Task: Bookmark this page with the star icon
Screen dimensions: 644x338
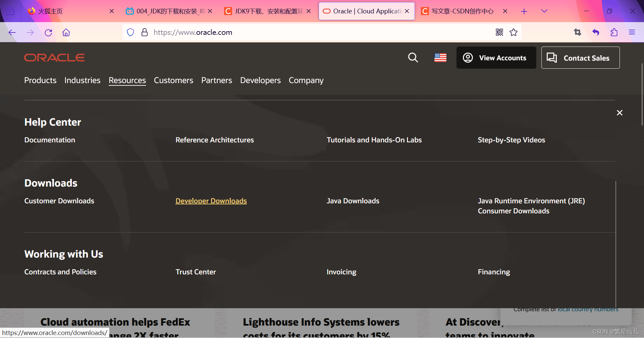Action: click(x=514, y=32)
